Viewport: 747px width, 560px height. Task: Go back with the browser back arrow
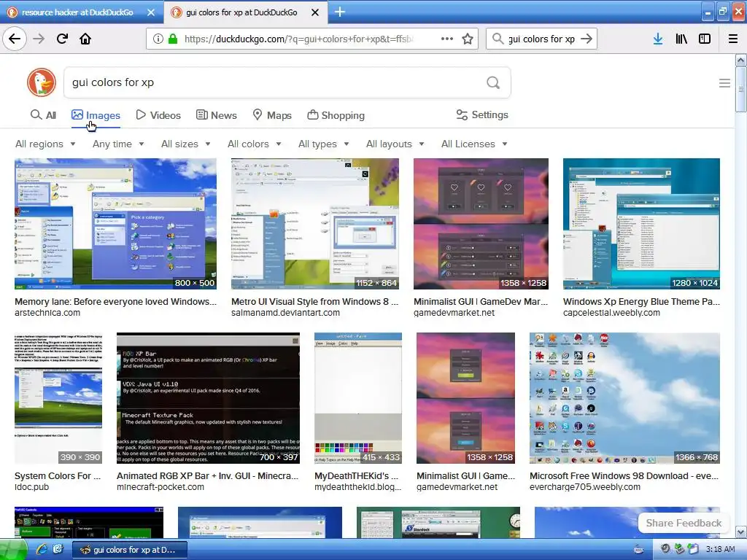click(15, 39)
